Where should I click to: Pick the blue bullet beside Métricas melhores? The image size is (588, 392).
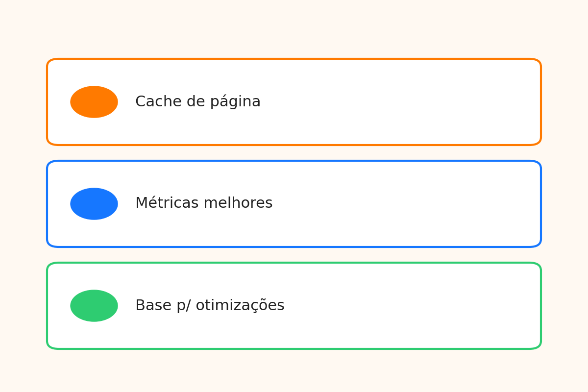94,204
